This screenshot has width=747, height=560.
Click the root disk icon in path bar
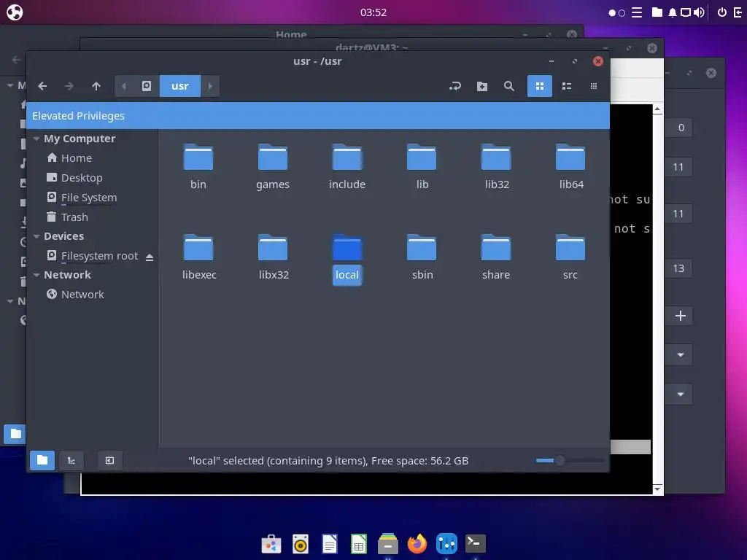click(x=147, y=86)
